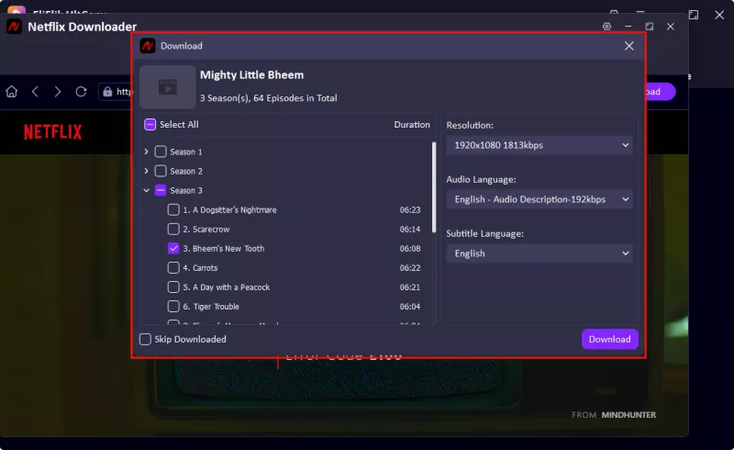Click the purple Download button in dialog

coord(609,339)
